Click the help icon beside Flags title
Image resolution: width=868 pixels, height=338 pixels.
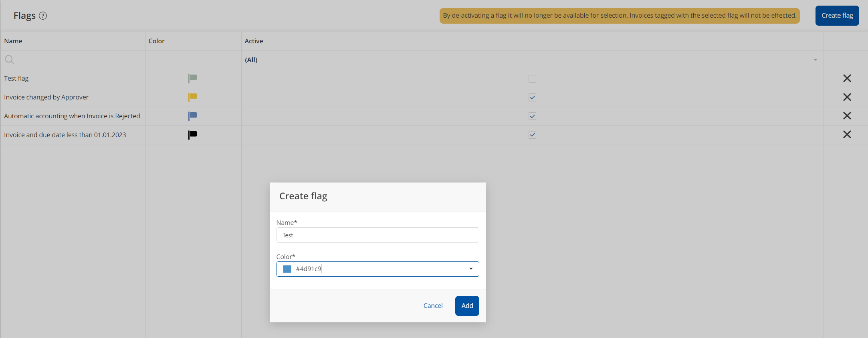click(43, 16)
